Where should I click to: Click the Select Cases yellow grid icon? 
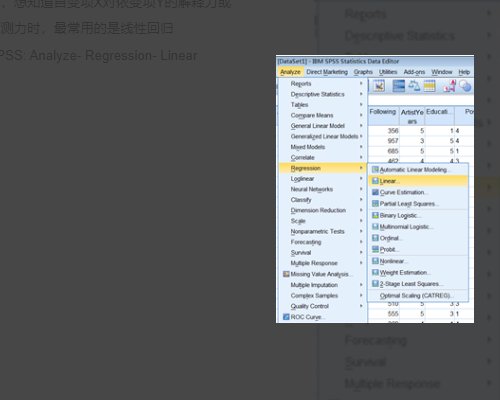point(430,86)
